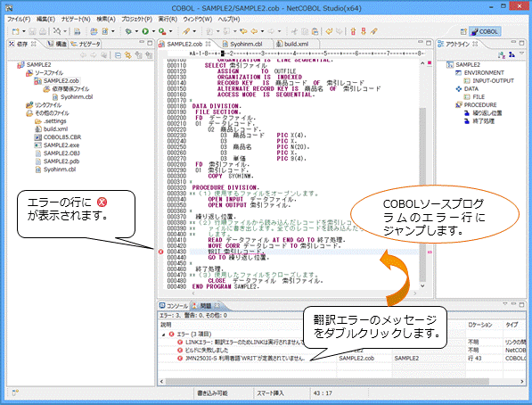Select SAMPLE2.cob in the project tree
532x405 pixels.
tap(61, 81)
